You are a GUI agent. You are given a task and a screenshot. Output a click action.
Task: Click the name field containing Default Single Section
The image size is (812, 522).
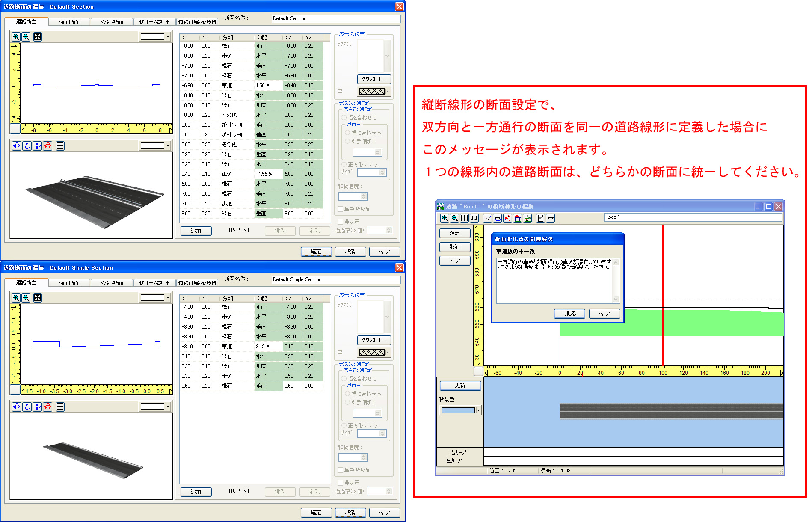336,279
